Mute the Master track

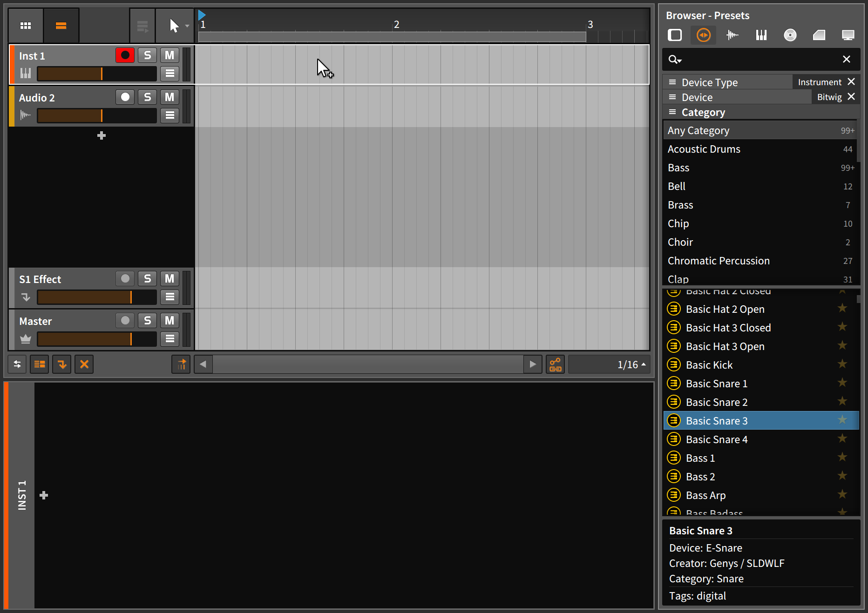coord(170,320)
